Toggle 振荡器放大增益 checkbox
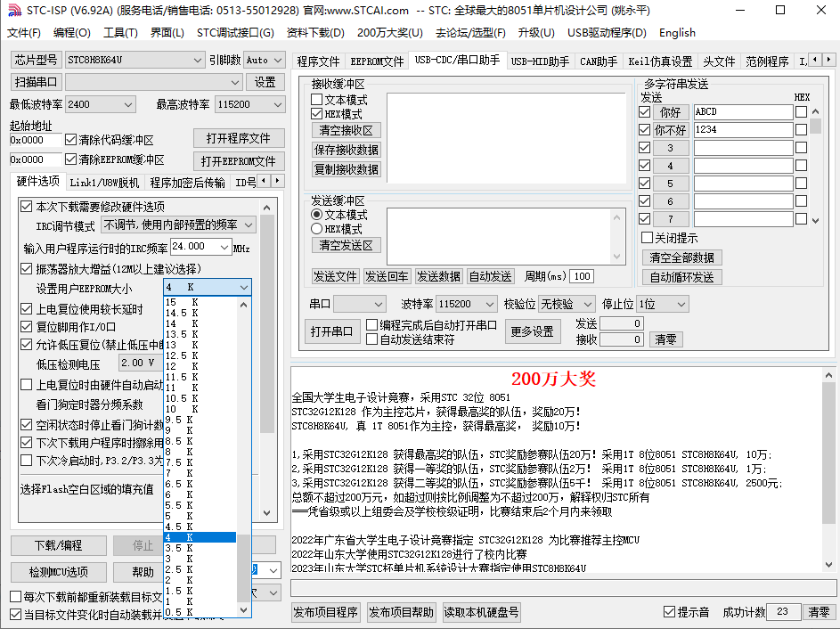840x629 pixels. pyautogui.click(x=26, y=268)
